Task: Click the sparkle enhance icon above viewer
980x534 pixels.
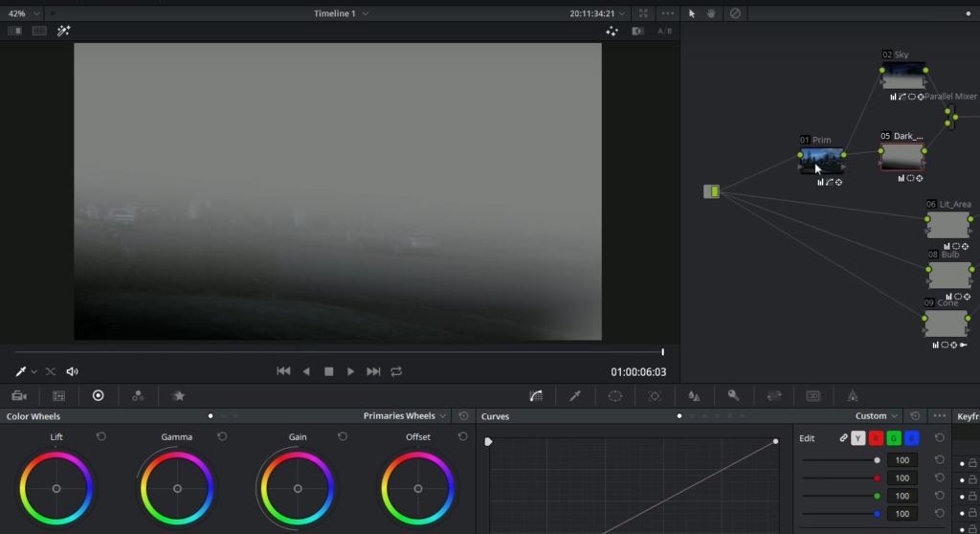Action: 612,31
